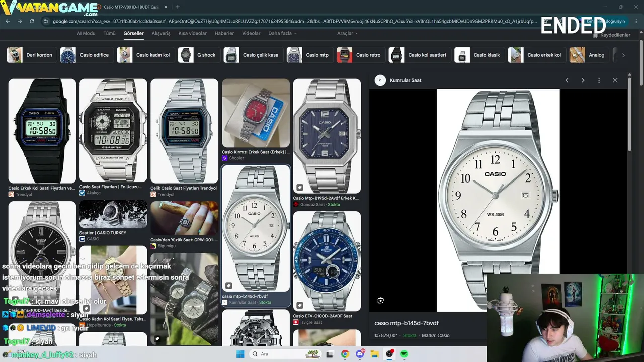This screenshot has height=362, width=644.
Task: Open Spotify from the taskbar
Action: pyautogui.click(x=404, y=354)
